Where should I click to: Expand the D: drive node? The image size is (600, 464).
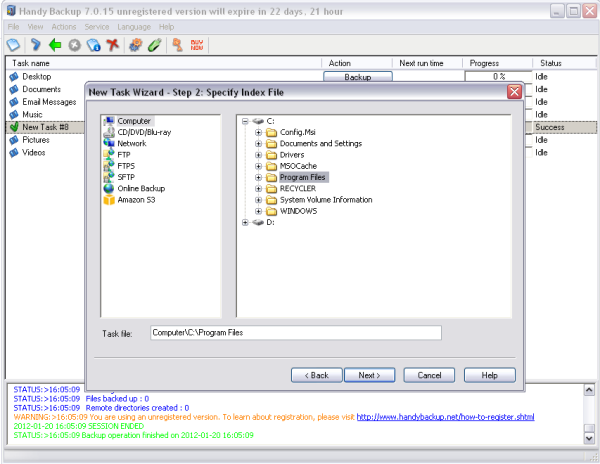[245, 223]
